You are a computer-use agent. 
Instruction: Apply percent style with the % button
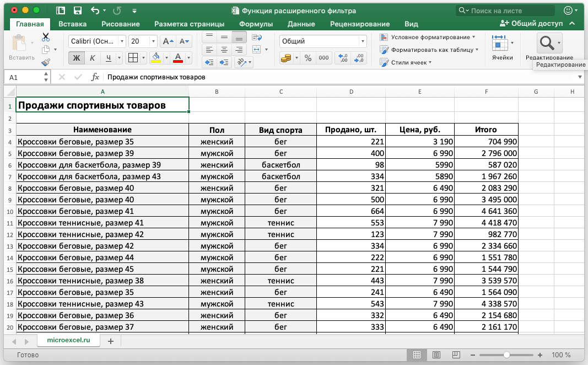click(x=308, y=58)
